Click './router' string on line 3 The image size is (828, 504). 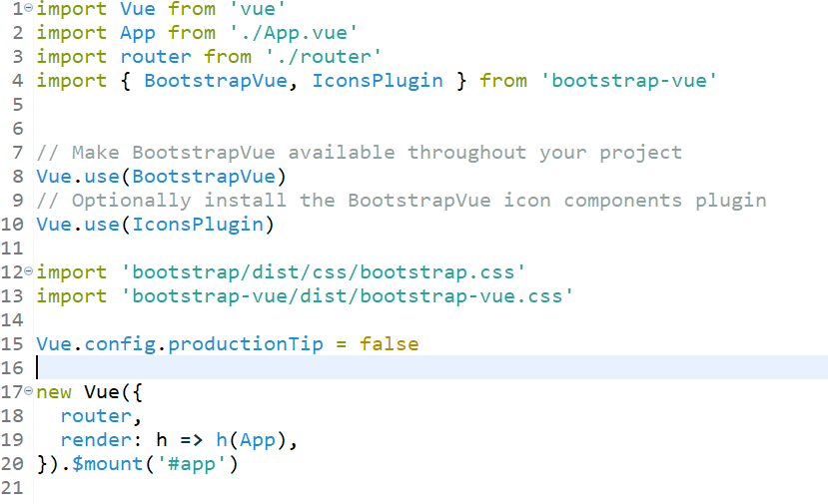[x=324, y=57]
